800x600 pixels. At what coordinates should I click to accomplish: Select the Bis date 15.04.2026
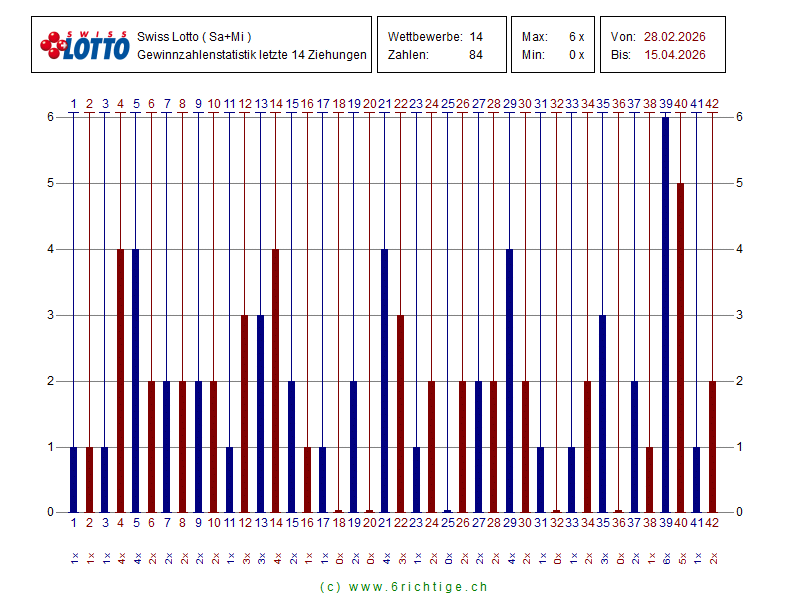tap(674, 55)
